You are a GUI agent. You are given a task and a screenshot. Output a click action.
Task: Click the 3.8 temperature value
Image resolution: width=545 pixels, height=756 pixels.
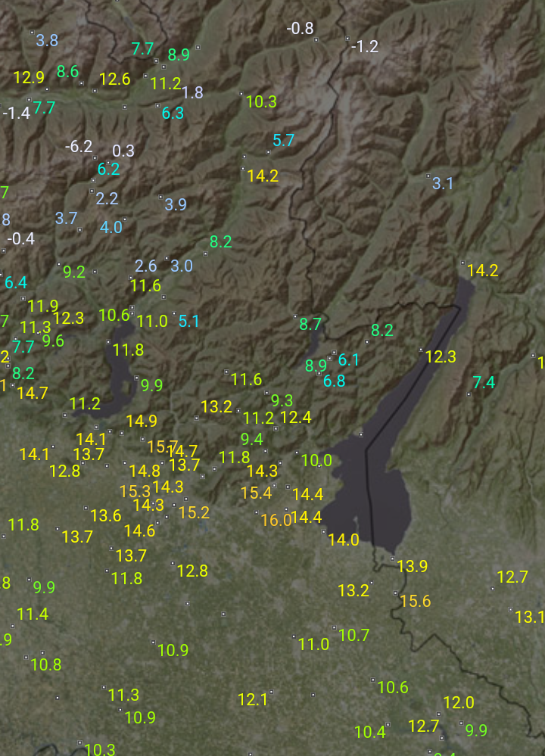[x=47, y=41]
